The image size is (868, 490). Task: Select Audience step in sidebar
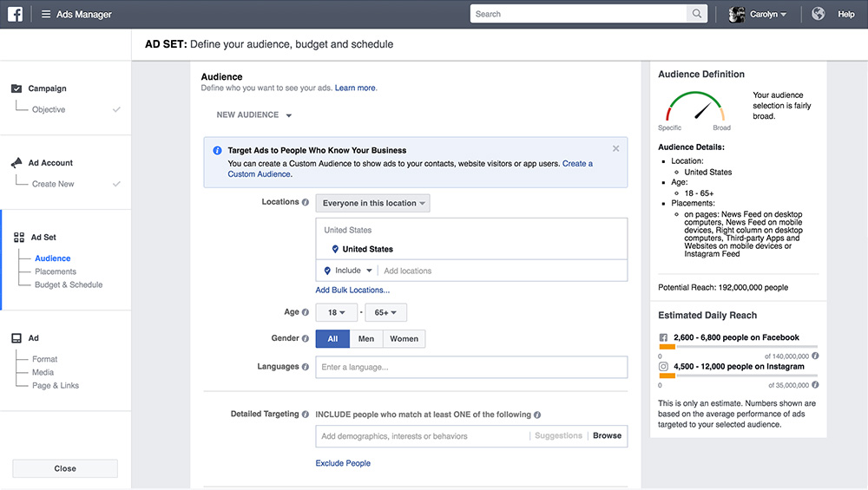(53, 258)
